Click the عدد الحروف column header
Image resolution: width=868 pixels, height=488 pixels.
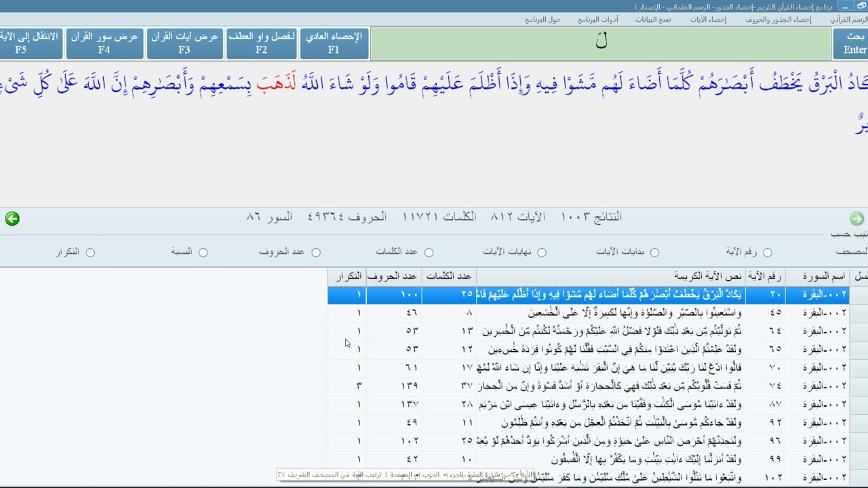pyautogui.click(x=394, y=277)
